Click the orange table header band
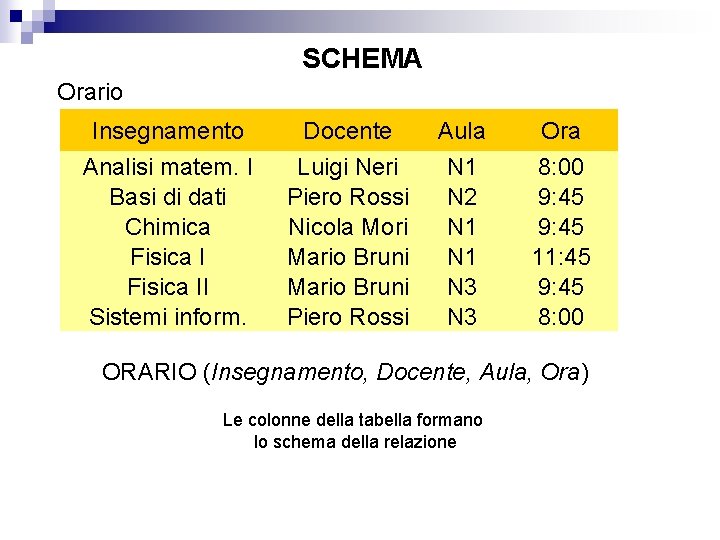This screenshot has width=720, height=540. [339, 130]
